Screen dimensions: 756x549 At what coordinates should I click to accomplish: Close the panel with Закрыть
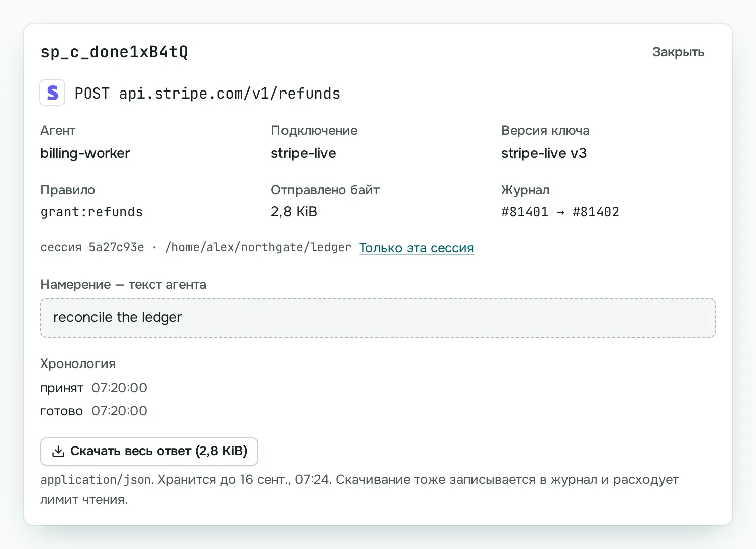(x=678, y=52)
